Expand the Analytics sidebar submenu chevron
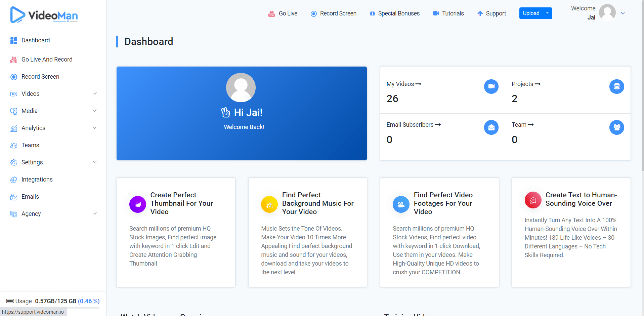Image resolution: width=644 pixels, height=316 pixels. (95, 128)
